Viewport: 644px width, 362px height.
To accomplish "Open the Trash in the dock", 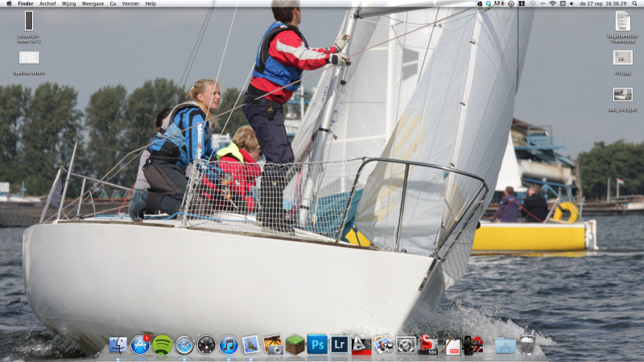I will 527,345.
